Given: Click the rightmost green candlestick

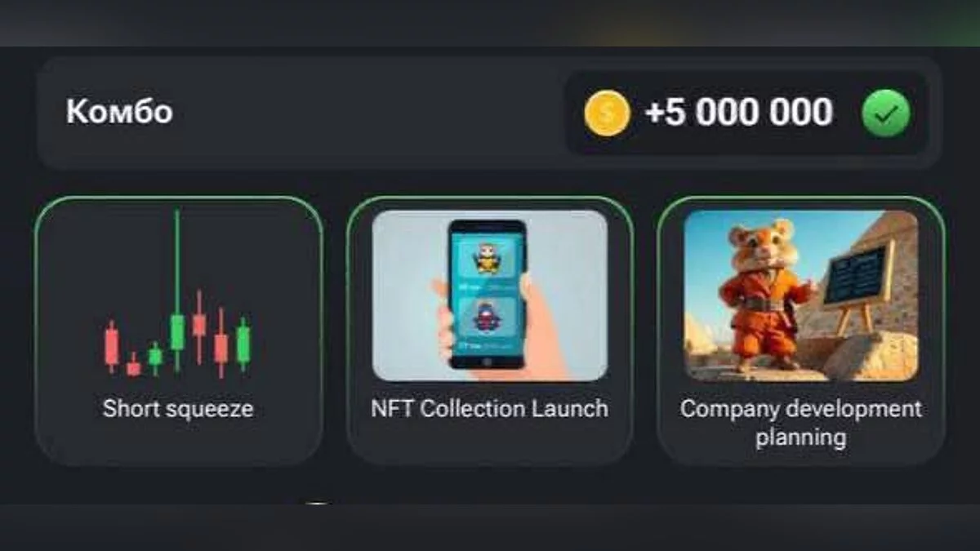Looking at the screenshot, I should coord(243,344).
